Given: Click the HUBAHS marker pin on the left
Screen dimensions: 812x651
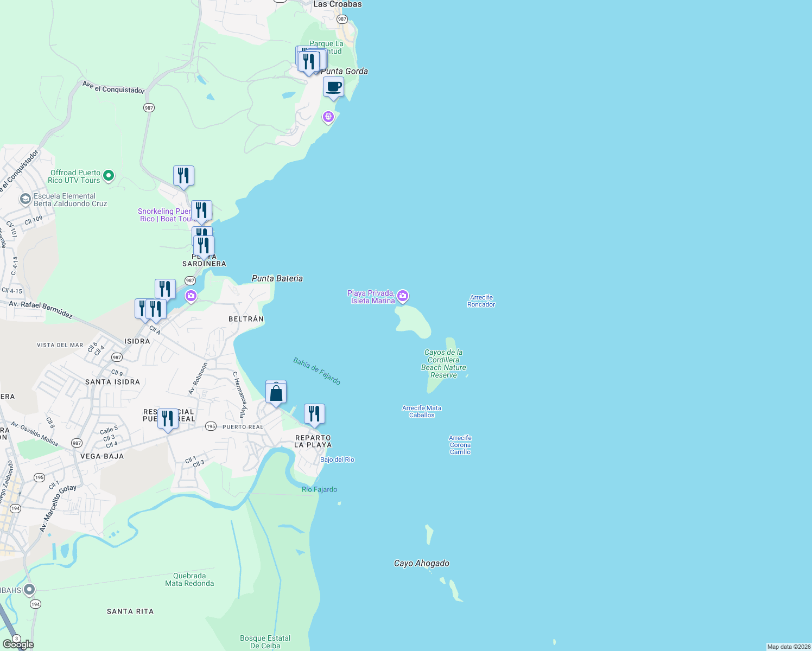Looking at the screenshot, I should pos(28,590).
